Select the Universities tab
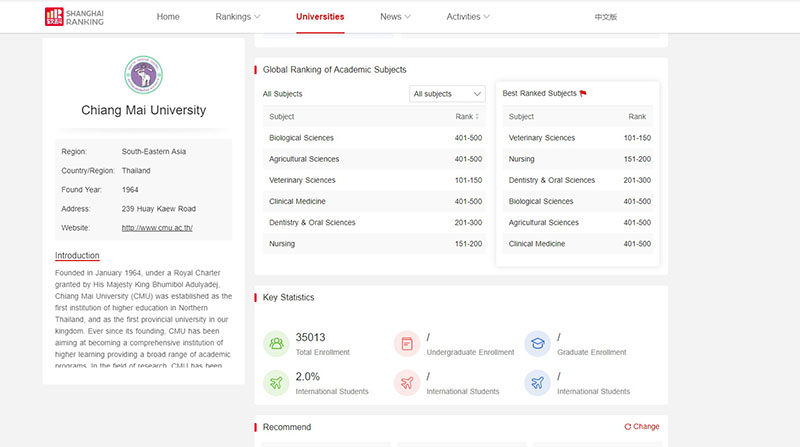The height and width of the screenshot is (447, 800). coord(320,17)
